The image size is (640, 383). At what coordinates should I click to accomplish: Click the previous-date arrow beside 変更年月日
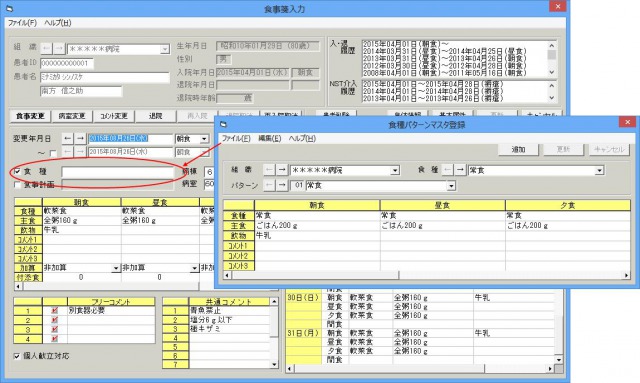68,139
